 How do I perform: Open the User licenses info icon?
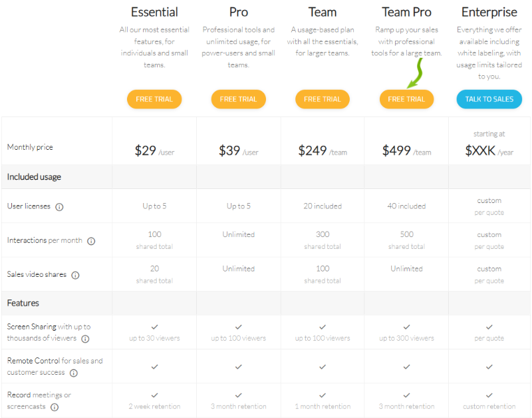point(59,207)
